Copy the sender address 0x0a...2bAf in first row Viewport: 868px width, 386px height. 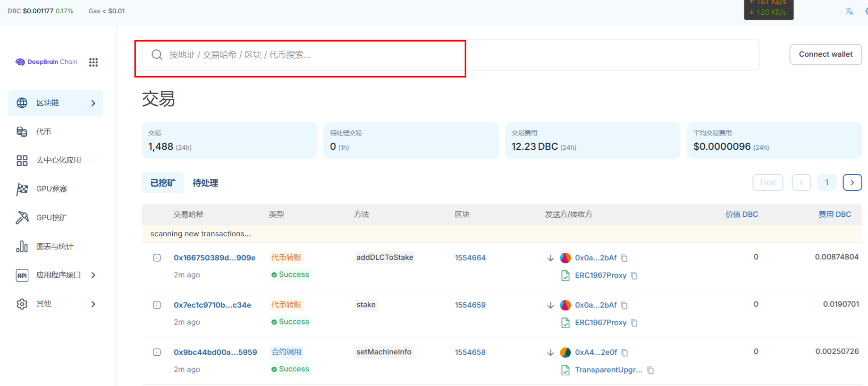click(x=624, y=258)
